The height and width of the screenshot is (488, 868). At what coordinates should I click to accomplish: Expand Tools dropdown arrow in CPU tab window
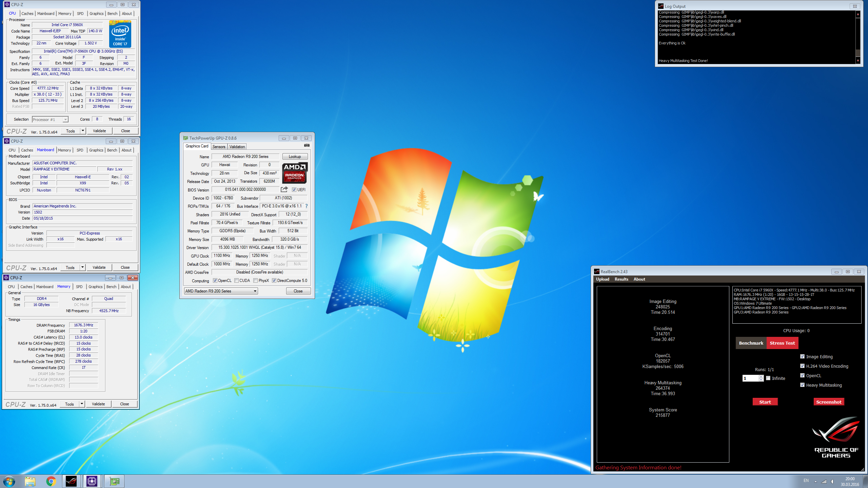(x=82, y=131)
